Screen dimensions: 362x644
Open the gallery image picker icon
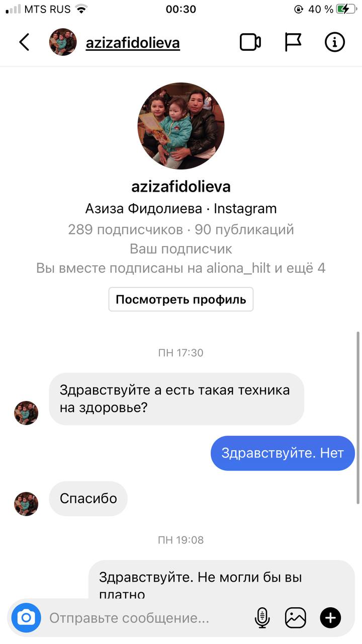coord(296,617)
